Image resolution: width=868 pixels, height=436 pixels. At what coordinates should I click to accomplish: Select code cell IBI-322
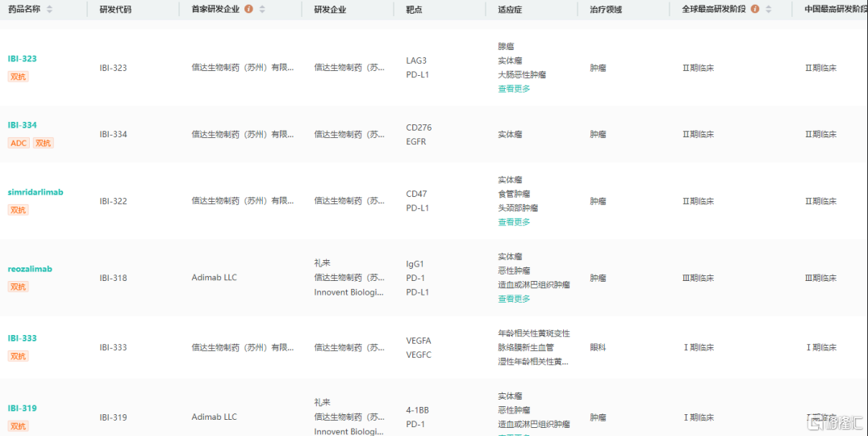pos(113,201)
